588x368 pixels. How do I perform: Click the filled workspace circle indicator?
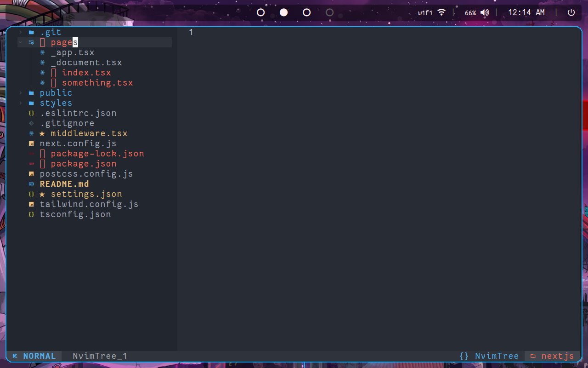point(283,12)
